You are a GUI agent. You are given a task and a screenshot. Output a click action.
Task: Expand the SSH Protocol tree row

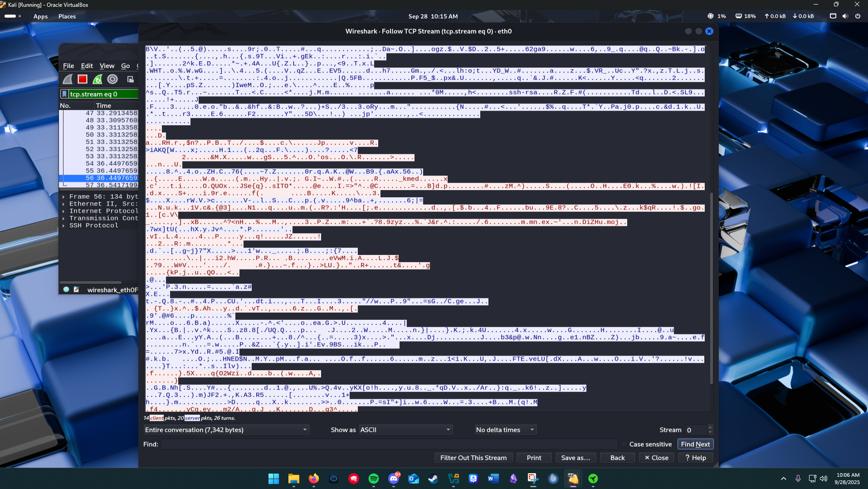[x=63, y=225]
